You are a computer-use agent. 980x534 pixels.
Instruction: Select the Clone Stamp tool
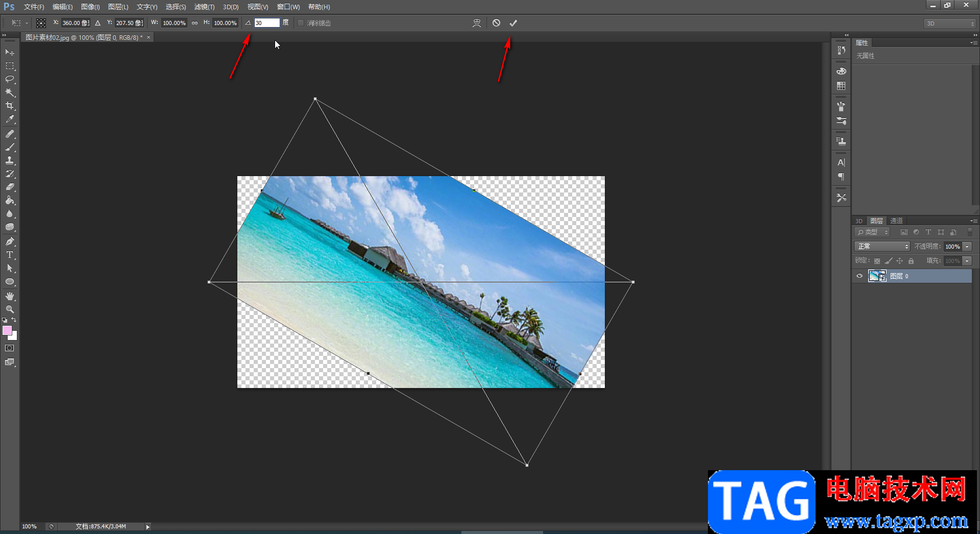click(10, 160)
